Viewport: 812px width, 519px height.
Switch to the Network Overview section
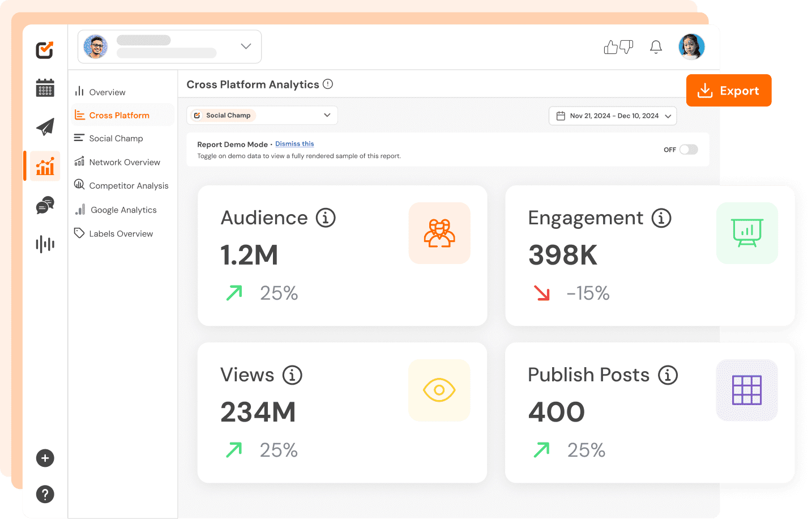click(124, 162)
